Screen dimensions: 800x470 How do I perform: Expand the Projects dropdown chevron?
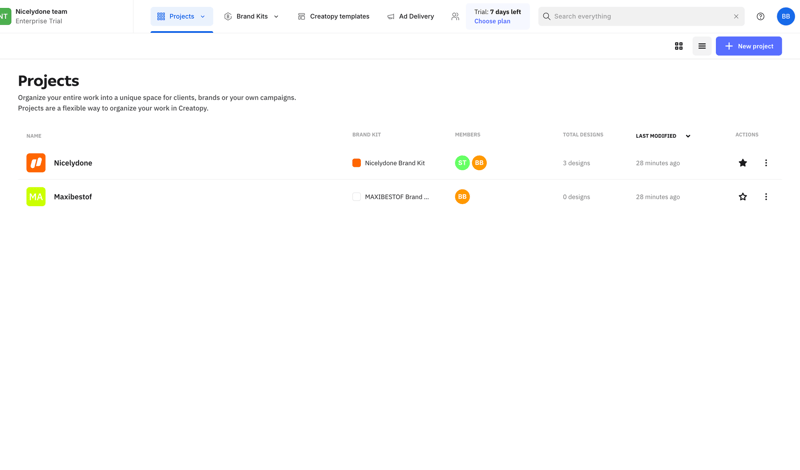point(203,17)
